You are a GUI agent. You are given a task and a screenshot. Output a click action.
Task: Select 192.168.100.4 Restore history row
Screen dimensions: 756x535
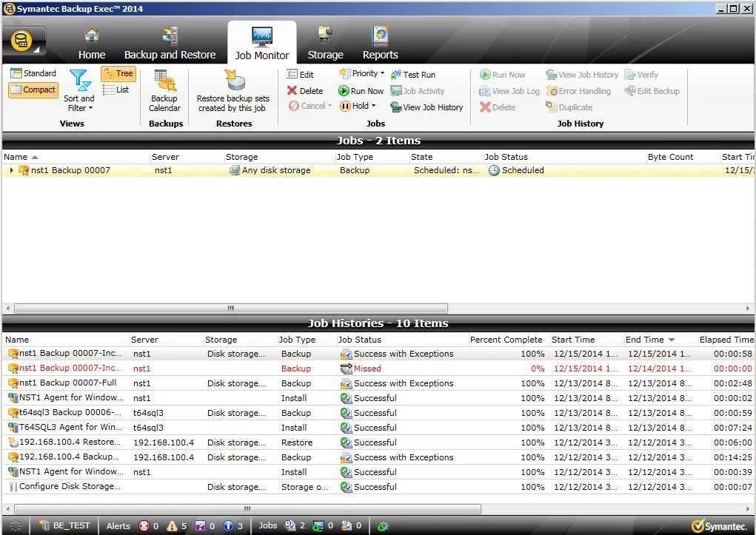(x=378, y=443)
